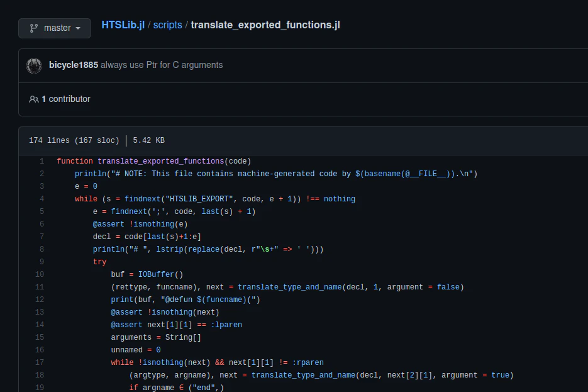Image resolution: width=588 pixels, height=392 pixels.
Task: Click the 'try' keyword line
Action: [100, 262]
